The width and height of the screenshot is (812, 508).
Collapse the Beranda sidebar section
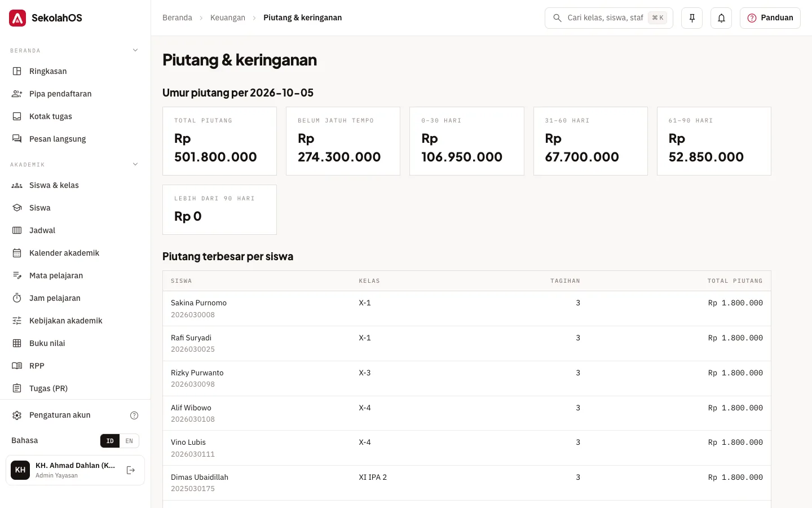(135, 50)
